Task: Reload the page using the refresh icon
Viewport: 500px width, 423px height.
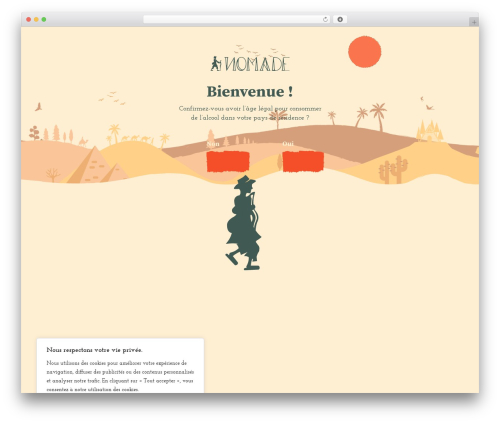Action: click(325, 19)
